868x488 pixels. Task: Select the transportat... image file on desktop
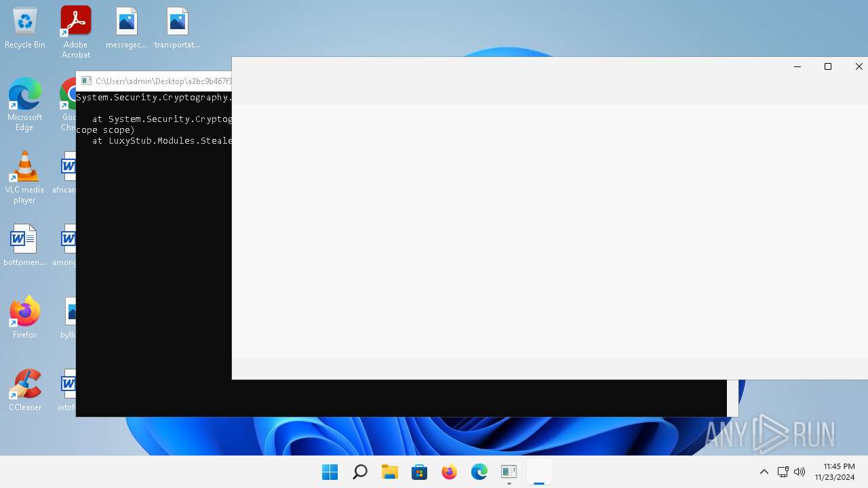(177, 28)
